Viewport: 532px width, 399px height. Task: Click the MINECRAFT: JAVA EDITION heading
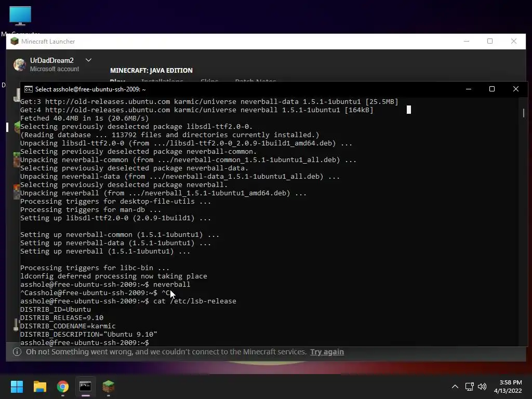pos(151,71)
